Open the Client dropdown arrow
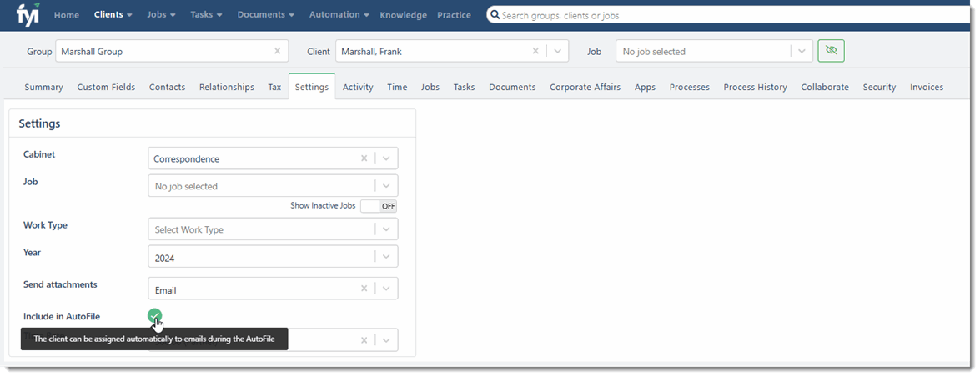Screen dimensions: 980x377 [558, 51]
